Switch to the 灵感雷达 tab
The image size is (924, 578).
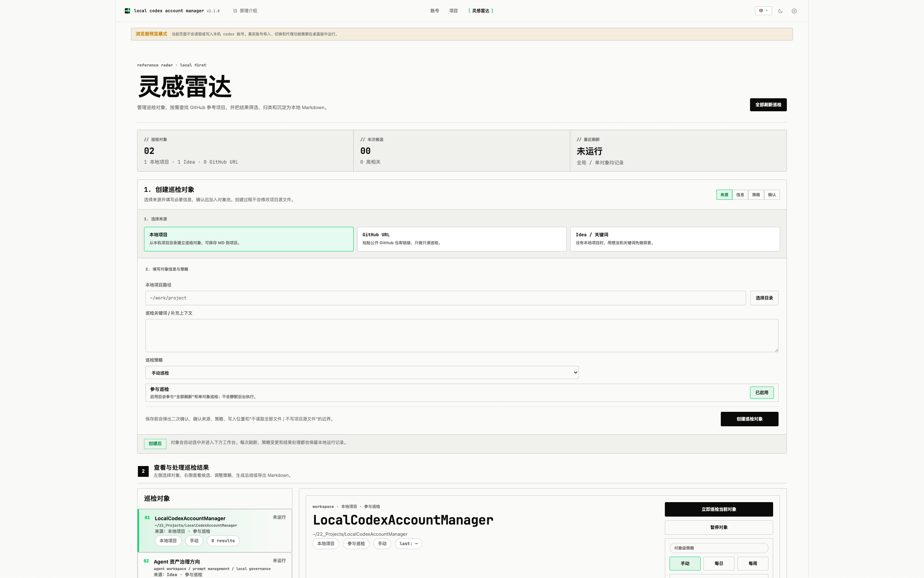pyautogui.click(x=480, y=11)
